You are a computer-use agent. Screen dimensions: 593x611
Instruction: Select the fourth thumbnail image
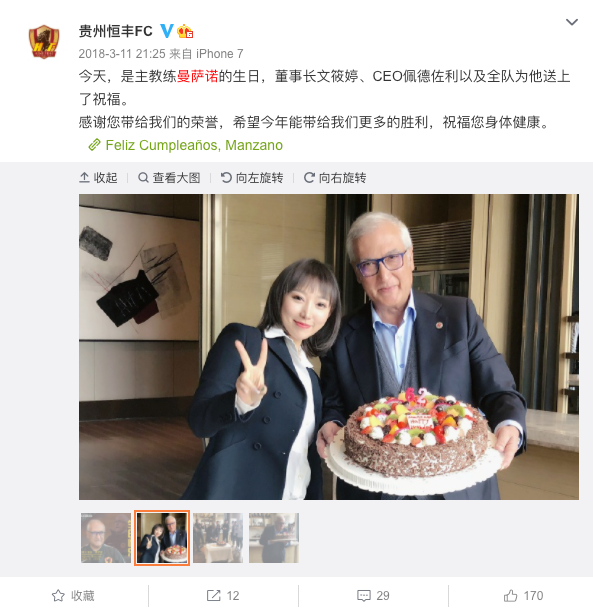coord(274,538)
